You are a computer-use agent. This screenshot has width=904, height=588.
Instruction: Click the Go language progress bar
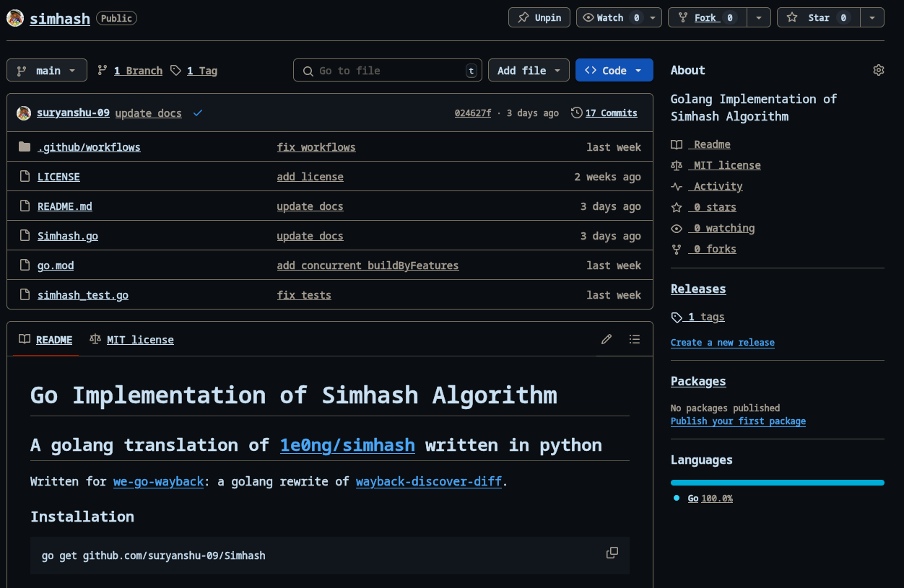click(778, 483)
